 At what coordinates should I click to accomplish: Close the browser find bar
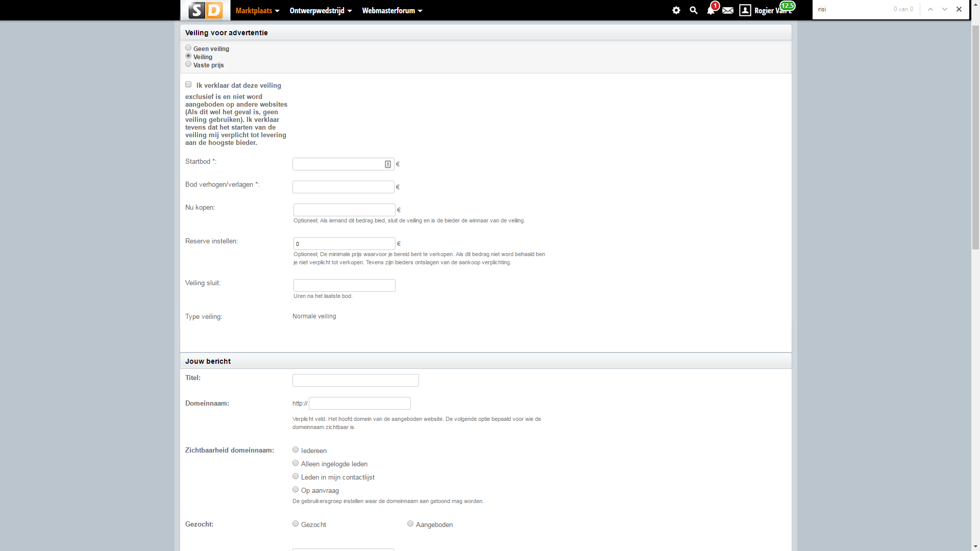959,9
